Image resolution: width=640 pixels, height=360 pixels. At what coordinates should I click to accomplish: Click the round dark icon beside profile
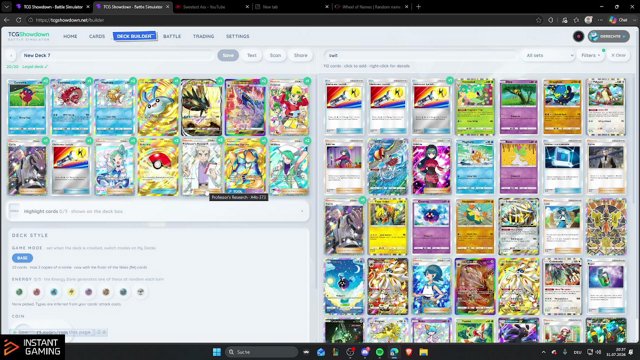point(578,36)
